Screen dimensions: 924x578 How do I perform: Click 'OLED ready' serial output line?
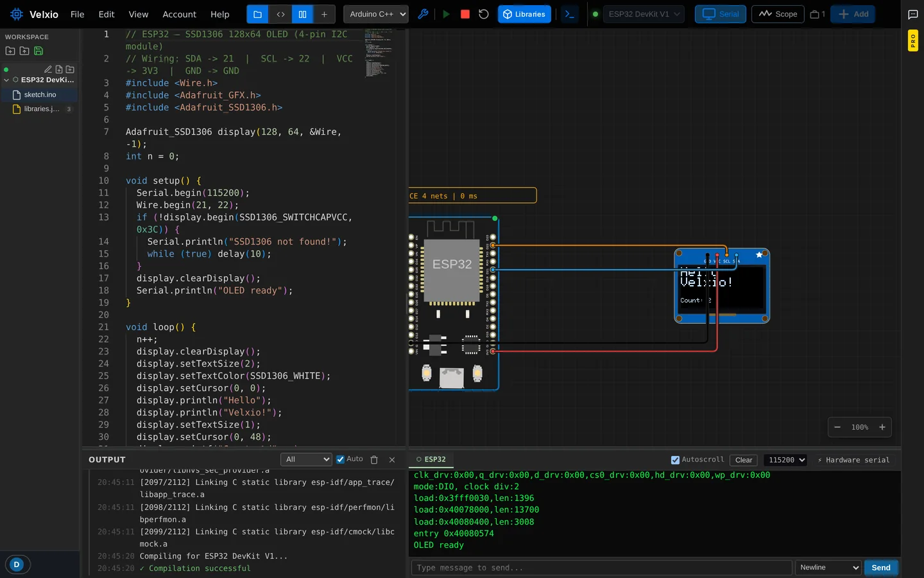(439, 545)
